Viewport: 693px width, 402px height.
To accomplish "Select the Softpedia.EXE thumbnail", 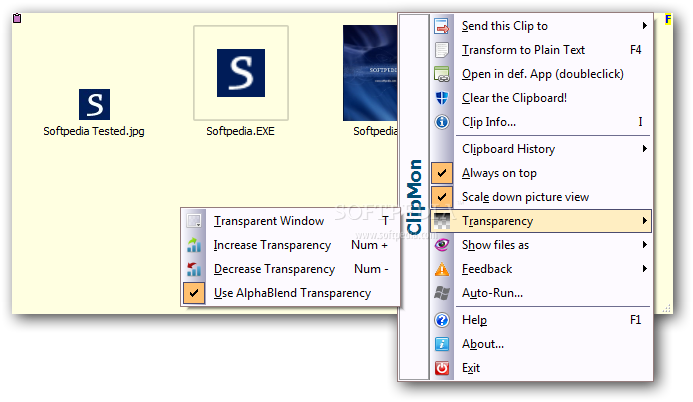I will [x=241, y=73].
